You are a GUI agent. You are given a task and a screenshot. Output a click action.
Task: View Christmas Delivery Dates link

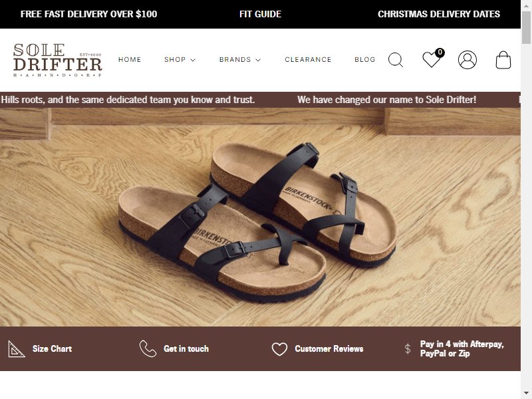(x=439, y=14)
